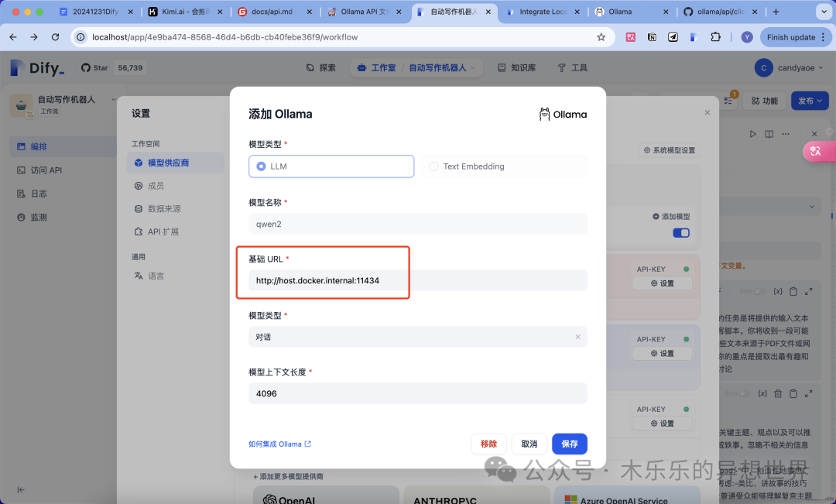836x504 pixels.
Task: Toggle the first Jinja switch
Action: [759, 291]
